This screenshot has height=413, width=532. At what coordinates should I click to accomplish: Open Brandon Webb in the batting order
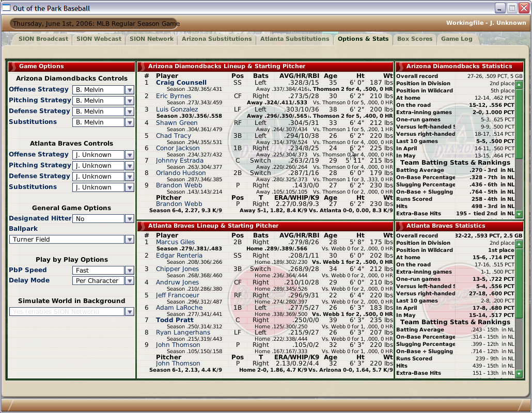179,185
